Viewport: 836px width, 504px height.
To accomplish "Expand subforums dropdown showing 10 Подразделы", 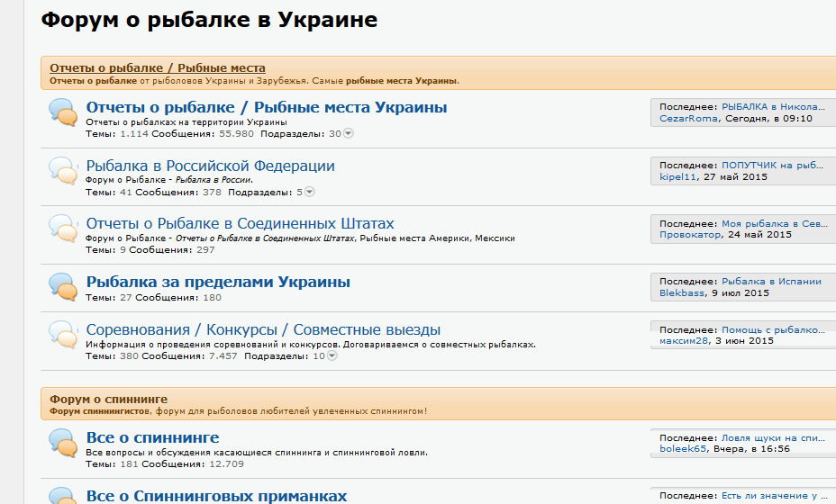I will tap(332, 355).
